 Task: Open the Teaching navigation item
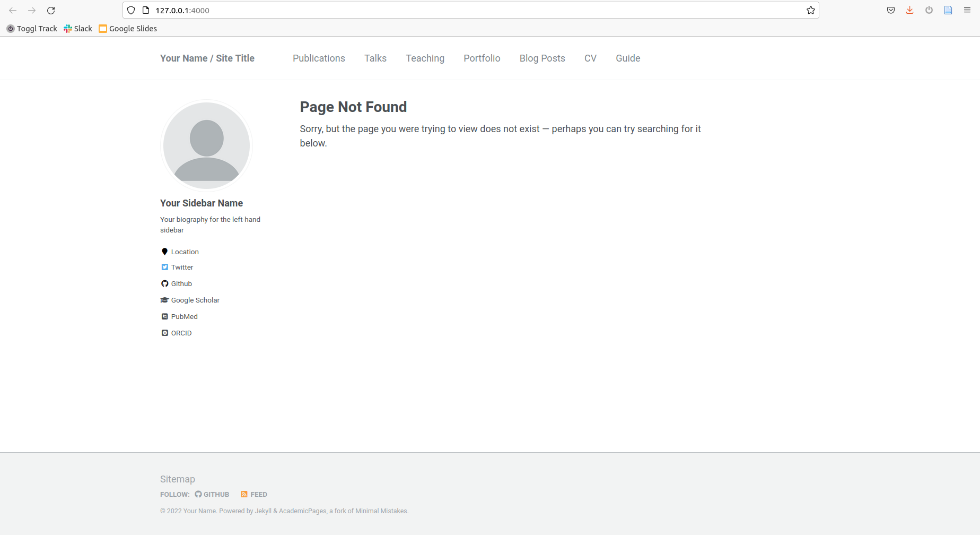[425, 58]
